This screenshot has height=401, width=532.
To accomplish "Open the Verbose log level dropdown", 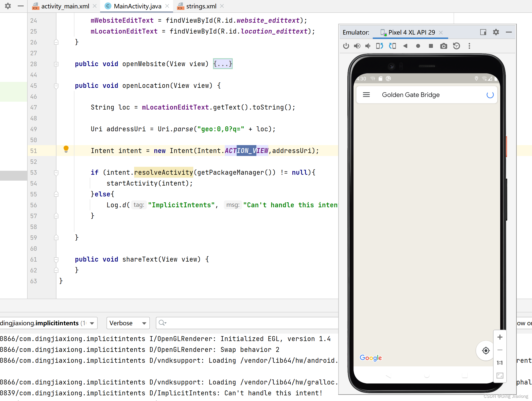I will (128, 323).
